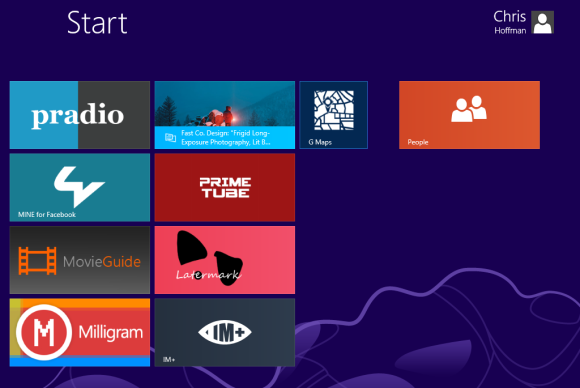Click the IM+ eye-shaped logo

[x=225, y=332]
